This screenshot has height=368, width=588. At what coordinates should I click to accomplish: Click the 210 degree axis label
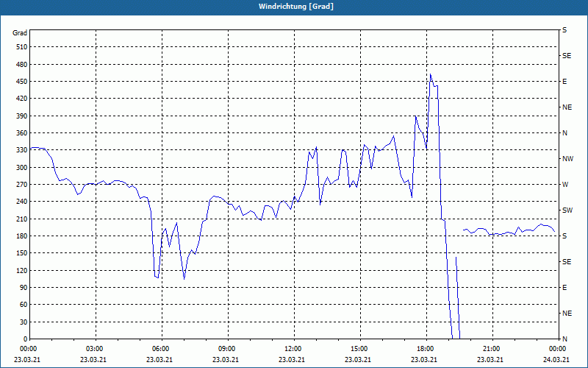[x=21, y=219]
